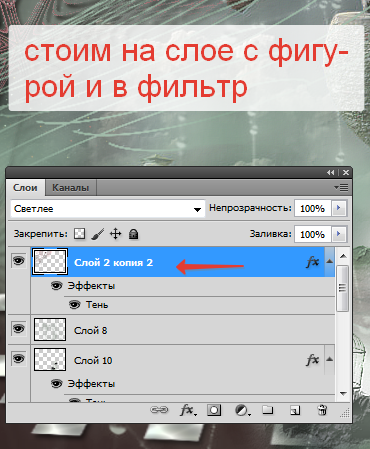Open the layers panel flyout menu
Screen dimensions: 370x449
(x=341, y=188)
